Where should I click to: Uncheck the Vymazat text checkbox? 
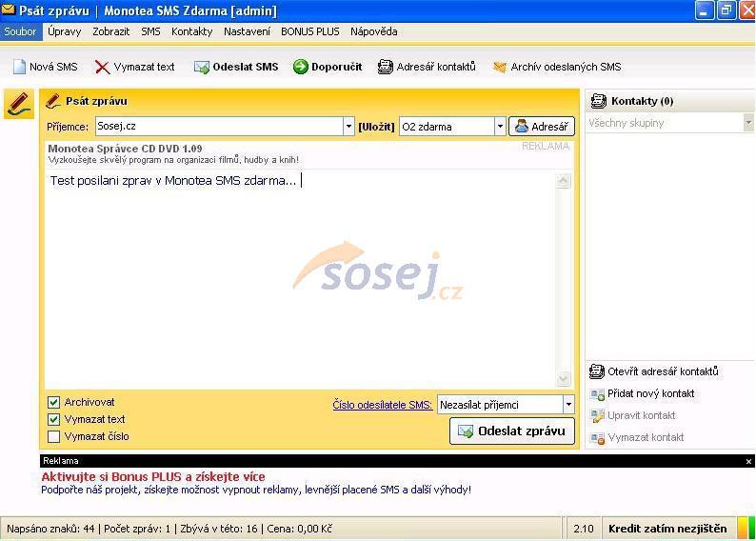click(x=53, y=419)
